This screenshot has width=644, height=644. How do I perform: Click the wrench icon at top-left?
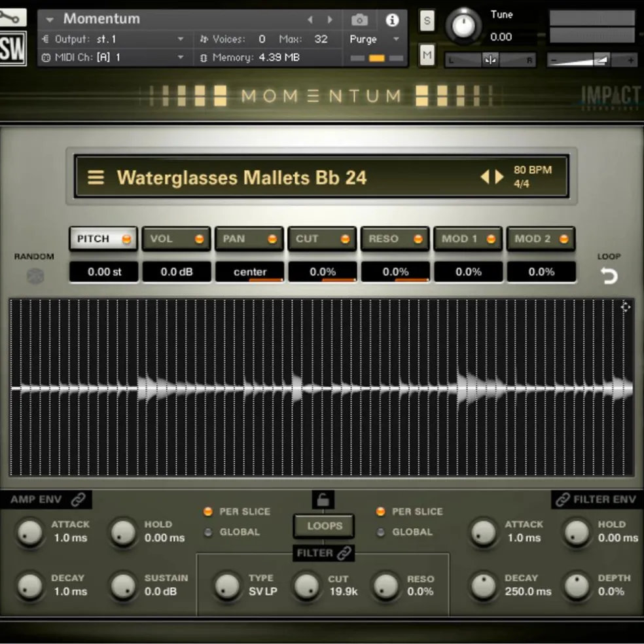tap(12, 18)
